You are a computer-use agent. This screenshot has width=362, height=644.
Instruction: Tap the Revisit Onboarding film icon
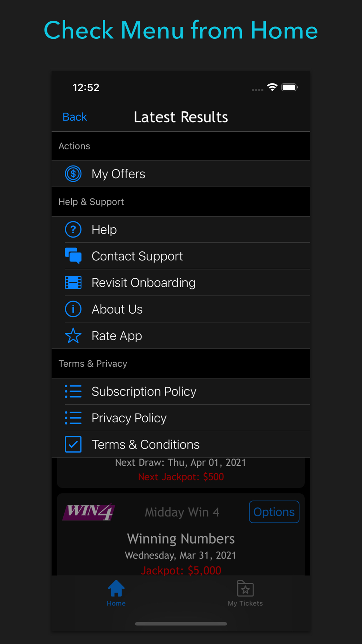(x=73, y=283)
